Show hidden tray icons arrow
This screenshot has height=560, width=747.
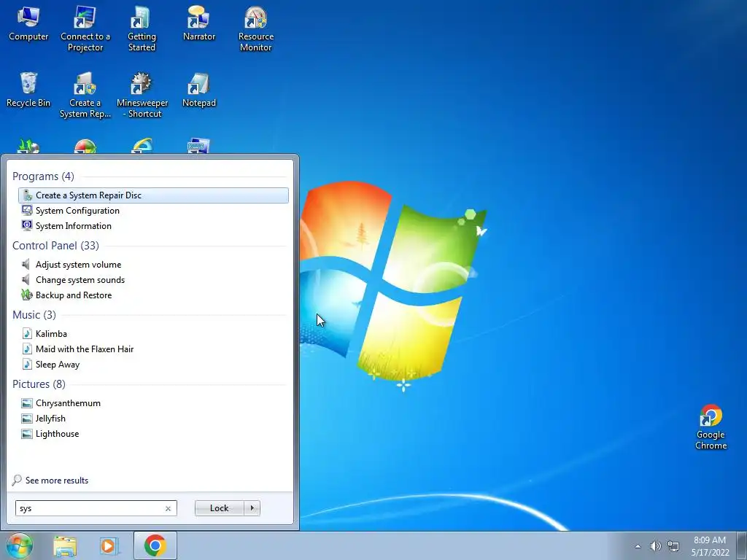(638, 546)
